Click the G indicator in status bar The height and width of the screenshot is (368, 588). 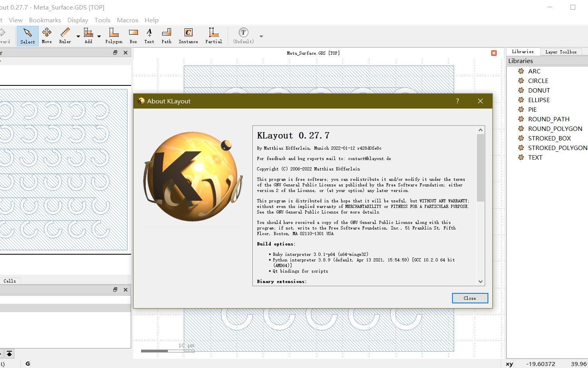point(28,364)
